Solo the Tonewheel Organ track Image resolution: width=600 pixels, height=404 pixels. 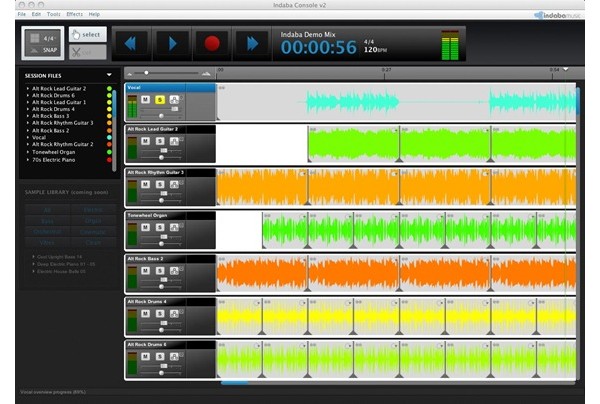point(160,227)
